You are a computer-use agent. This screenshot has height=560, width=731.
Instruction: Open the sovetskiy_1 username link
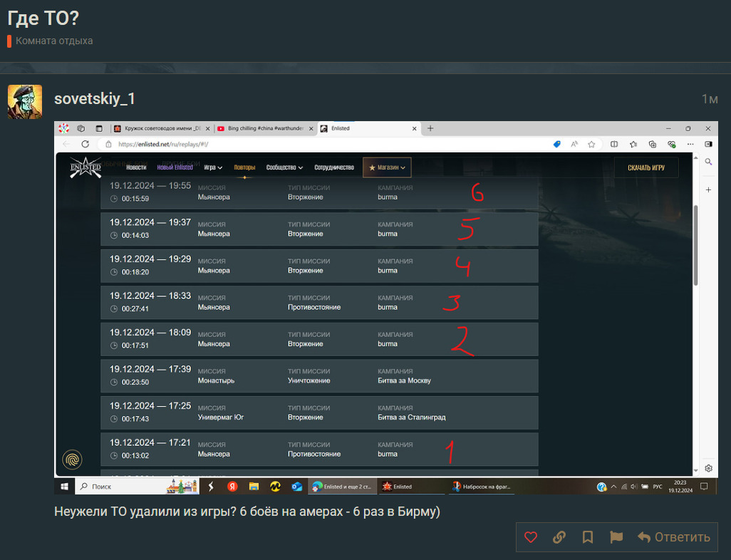[x=95, y=99]
